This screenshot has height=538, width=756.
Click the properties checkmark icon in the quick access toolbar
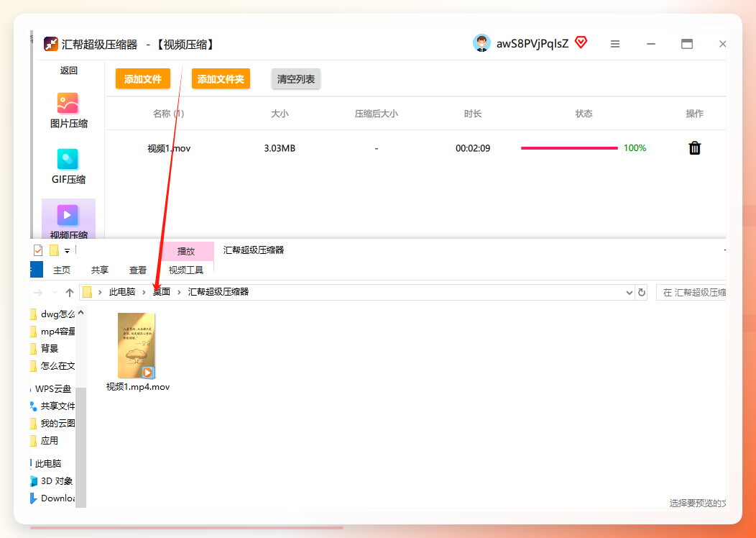point(38,250)
